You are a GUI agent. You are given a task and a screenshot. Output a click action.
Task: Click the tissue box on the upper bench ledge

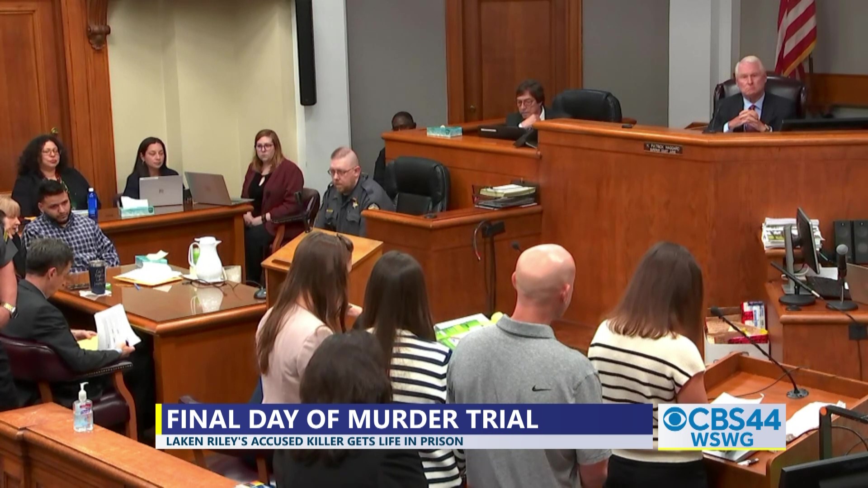coord(444,131)
